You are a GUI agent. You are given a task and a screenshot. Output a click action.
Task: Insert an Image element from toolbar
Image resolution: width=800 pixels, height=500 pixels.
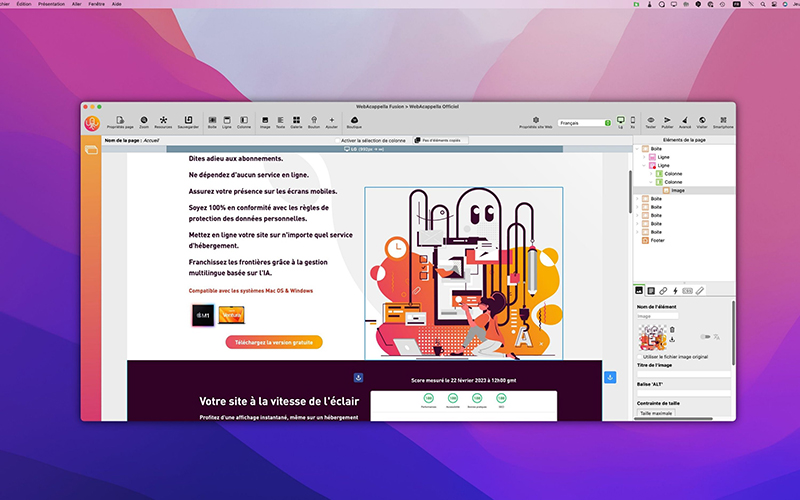(265, 122)
